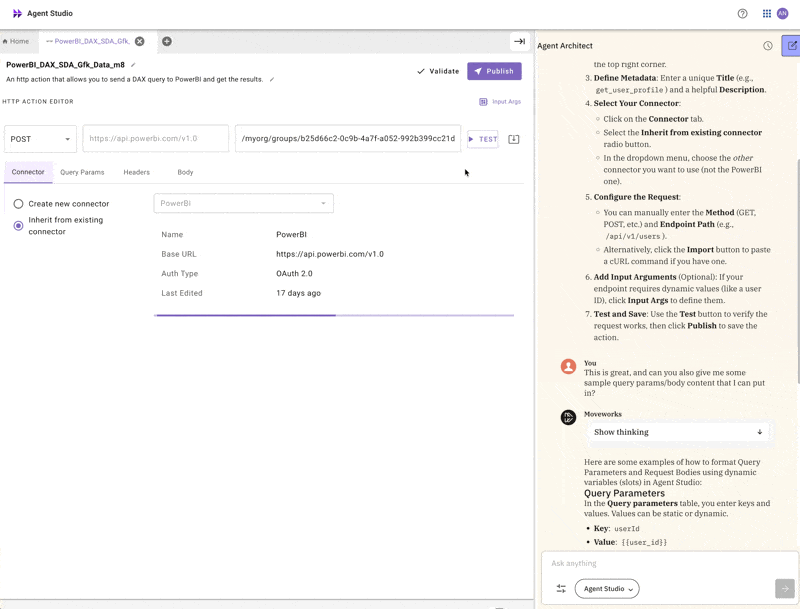The height and width of the screenshot is (609, 800).
Task: Open the help question mark icon
Action: (x=742, y=14)
